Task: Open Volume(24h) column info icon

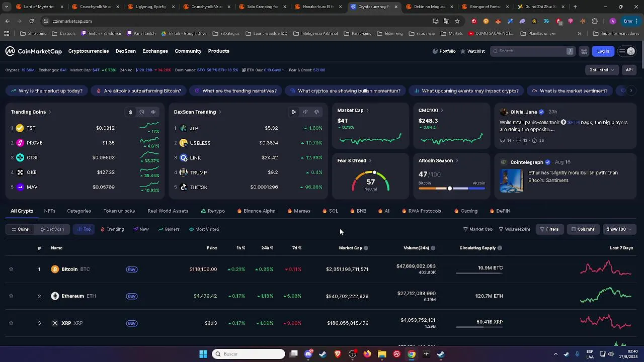Action: (433, 248)
